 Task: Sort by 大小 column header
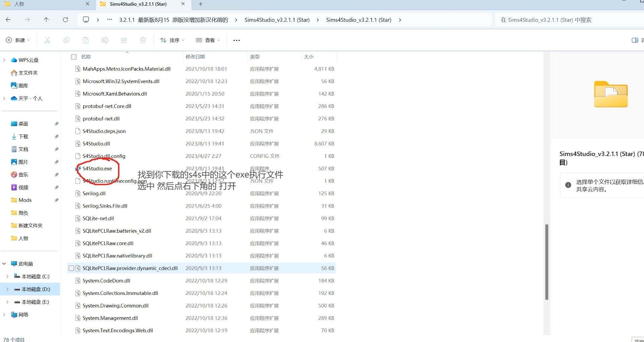click(309, 57)
